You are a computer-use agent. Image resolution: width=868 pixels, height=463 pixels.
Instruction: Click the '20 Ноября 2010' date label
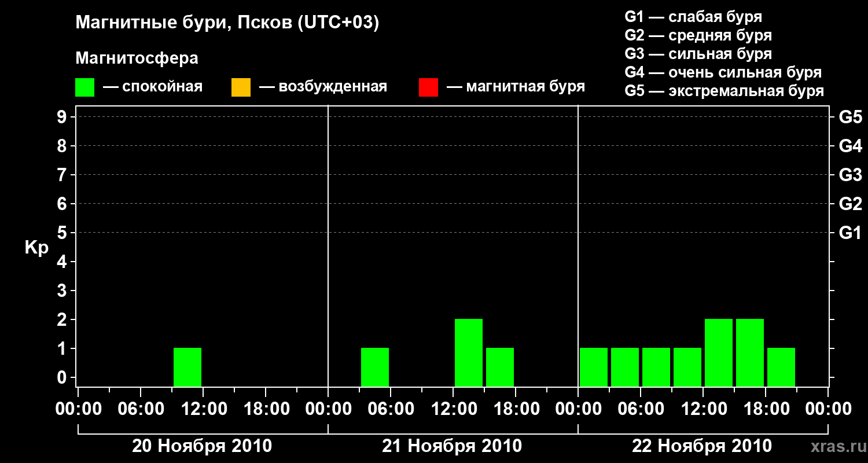coord(202,446)
